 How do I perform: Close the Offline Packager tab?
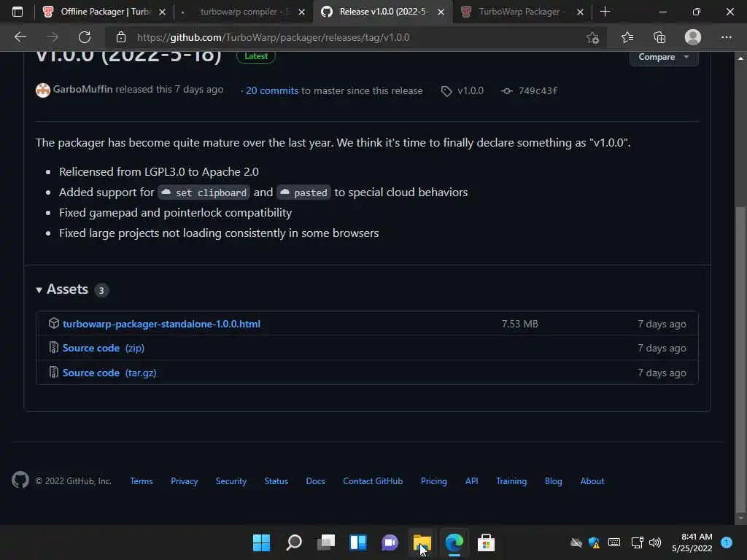(x=162, y=12)
